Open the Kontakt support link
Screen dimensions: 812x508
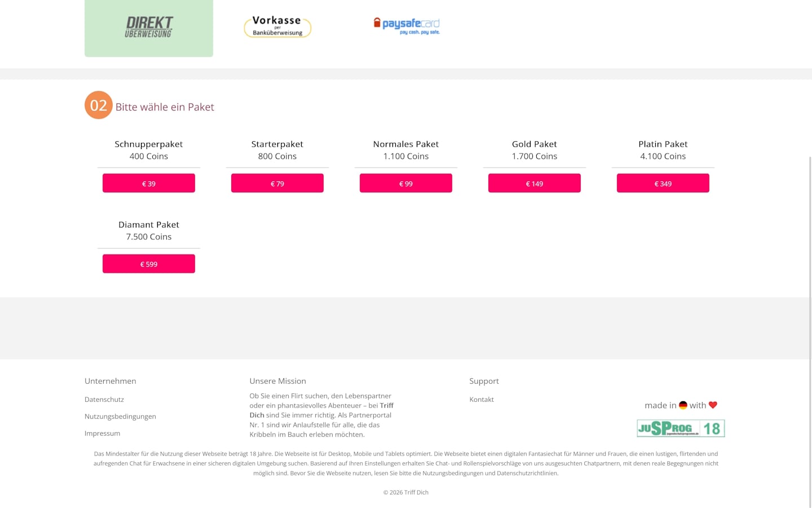[482, 400]
